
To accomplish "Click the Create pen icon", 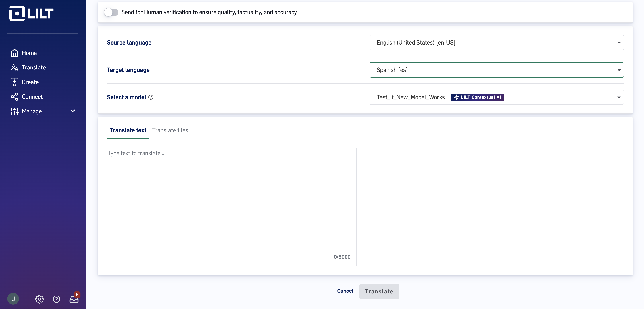I will pos(15,82).
